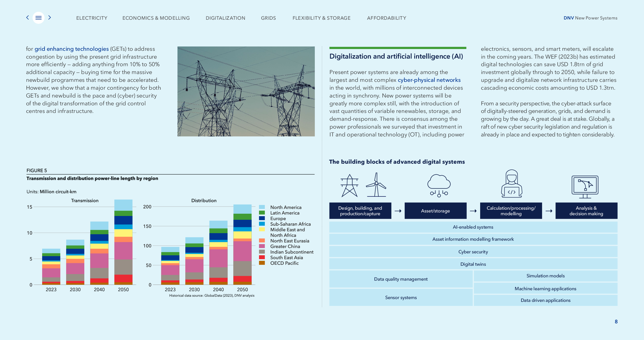Image resolution: width=644 pixels, height=340 pixels.
Task: Click the Data quality management block
Action: (x=401, y=279)
